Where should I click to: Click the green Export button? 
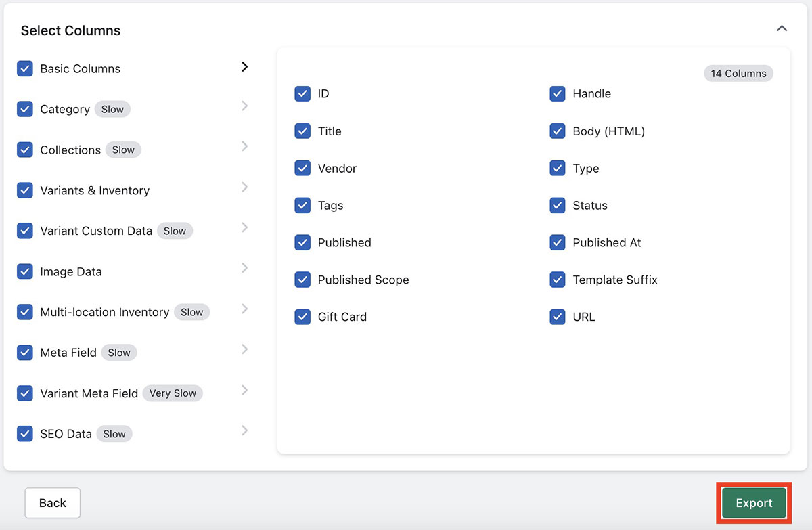click(754, 503)
